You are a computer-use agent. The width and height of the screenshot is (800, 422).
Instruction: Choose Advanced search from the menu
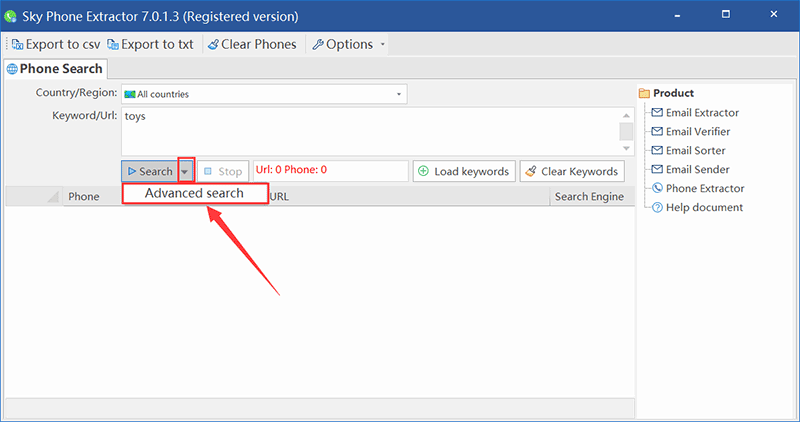[x=194, y=193]
